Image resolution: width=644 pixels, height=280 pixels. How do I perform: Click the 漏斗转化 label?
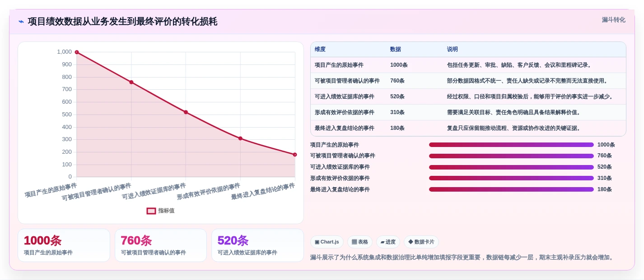coord(613,20)
